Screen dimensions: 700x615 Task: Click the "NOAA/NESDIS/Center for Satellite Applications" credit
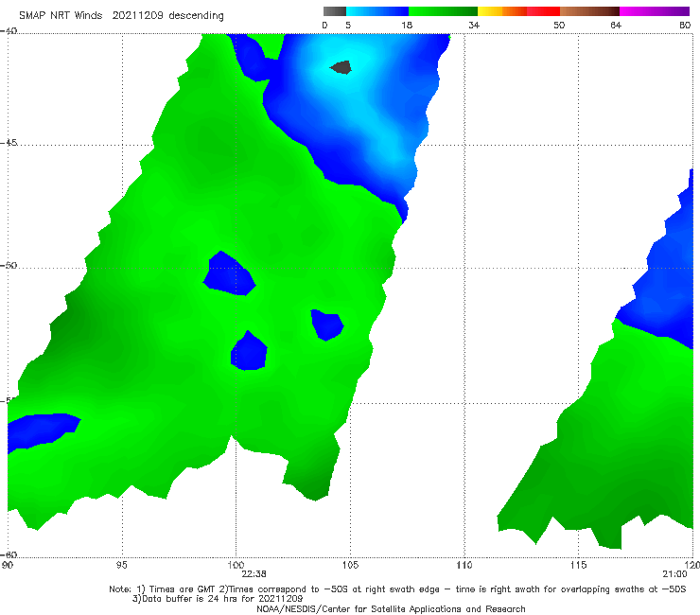pyautogui.click(x=391, y=609)
